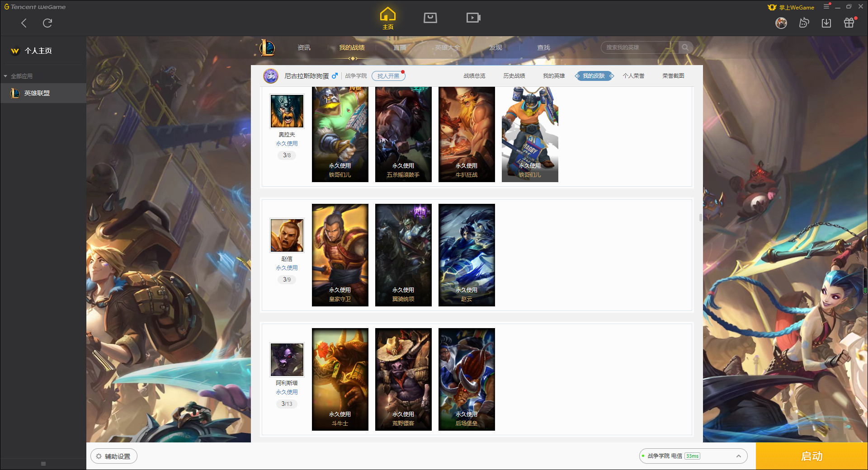Screen dimensions: 868x470
Task: Open the 斗牛士 skin card
Action: (x=340, y=379)
